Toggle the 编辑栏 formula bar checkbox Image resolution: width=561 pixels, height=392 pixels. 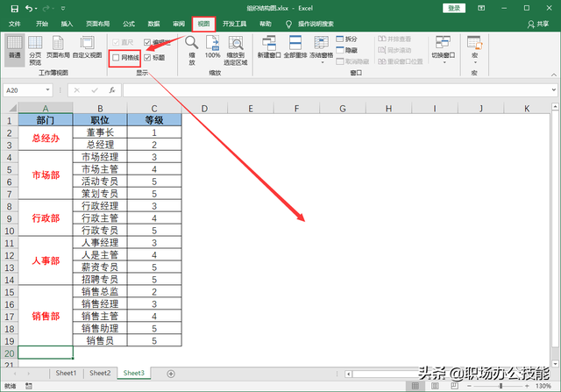[147, 42]
